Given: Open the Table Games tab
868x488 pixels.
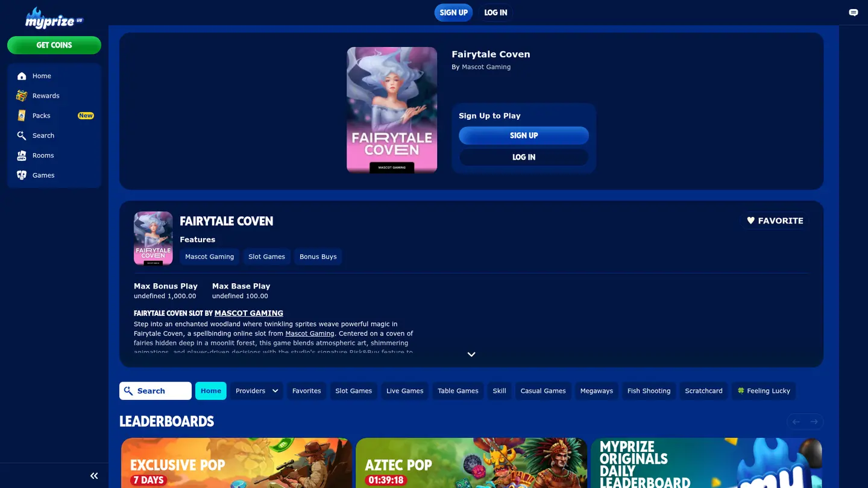Looking at the screenshot, I should pyautogui.click(x=458, y=391).
